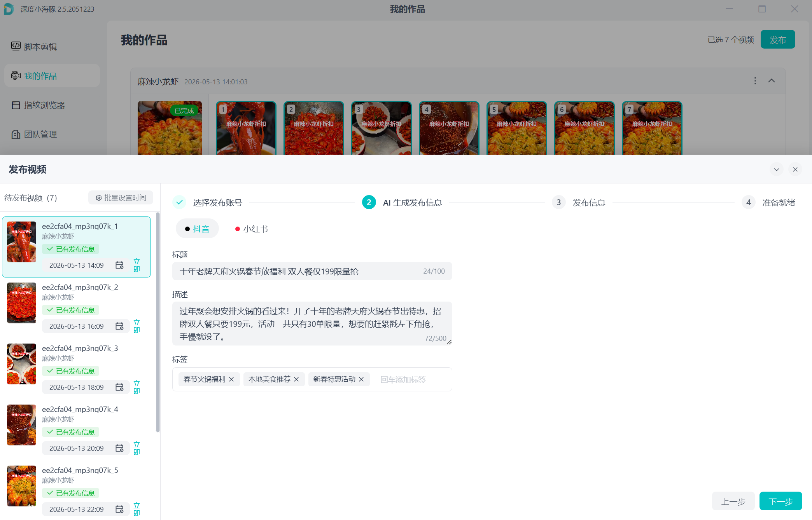Image resolution: width=812 pixels, height=520 pixels.
Task: Switch to the 小红书 platform tab
Action: (252, 229)
